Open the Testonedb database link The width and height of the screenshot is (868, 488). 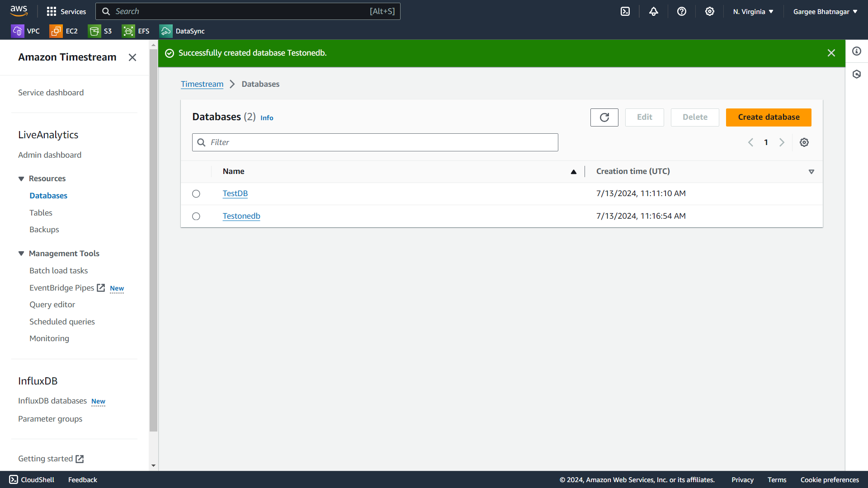[241, 216]
